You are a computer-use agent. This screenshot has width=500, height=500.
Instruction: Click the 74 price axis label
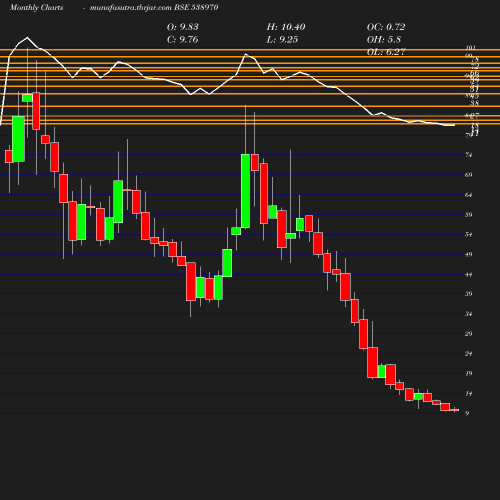(x=468, y=155)
